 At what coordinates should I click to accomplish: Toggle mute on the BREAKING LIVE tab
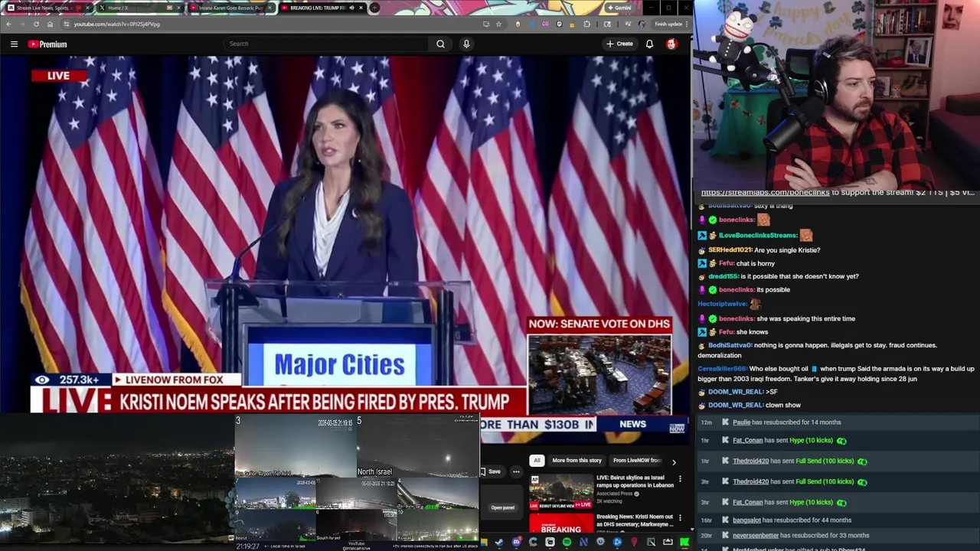(x=351, y=8)
